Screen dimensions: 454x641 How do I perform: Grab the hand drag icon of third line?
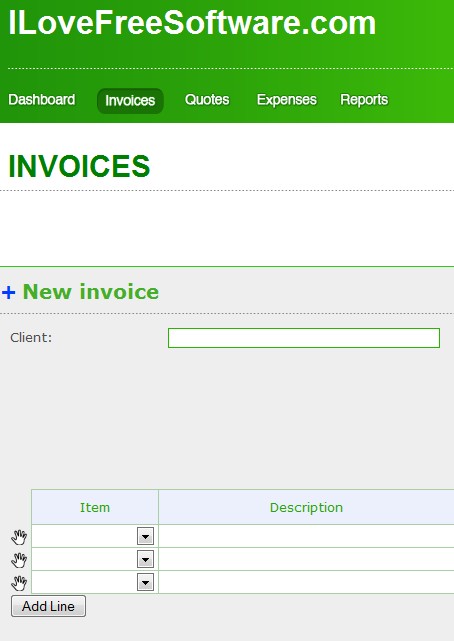click(x=19, y=583)
